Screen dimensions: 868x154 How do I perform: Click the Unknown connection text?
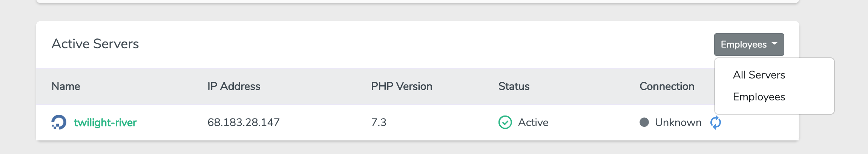pos(678,122)
